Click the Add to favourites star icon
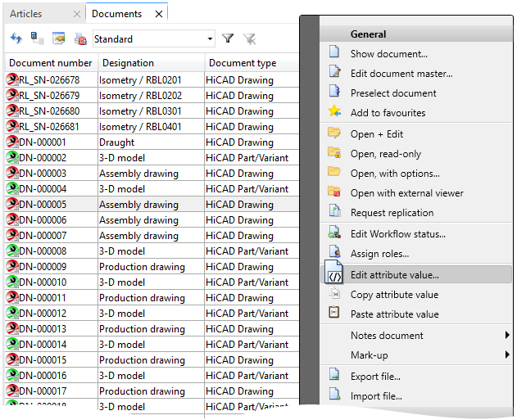Viewport: 517px width, 420px height. click(x=334, y=111)
